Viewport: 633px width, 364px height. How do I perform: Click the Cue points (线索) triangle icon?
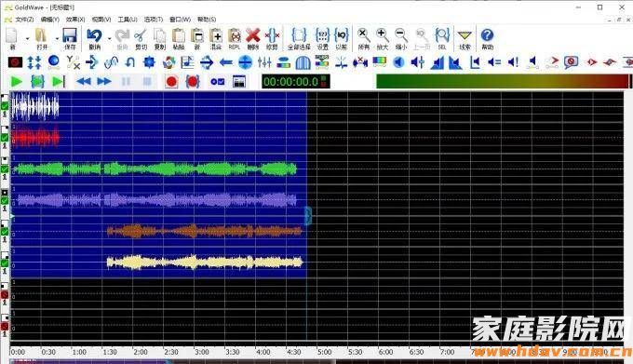[465, 36]
